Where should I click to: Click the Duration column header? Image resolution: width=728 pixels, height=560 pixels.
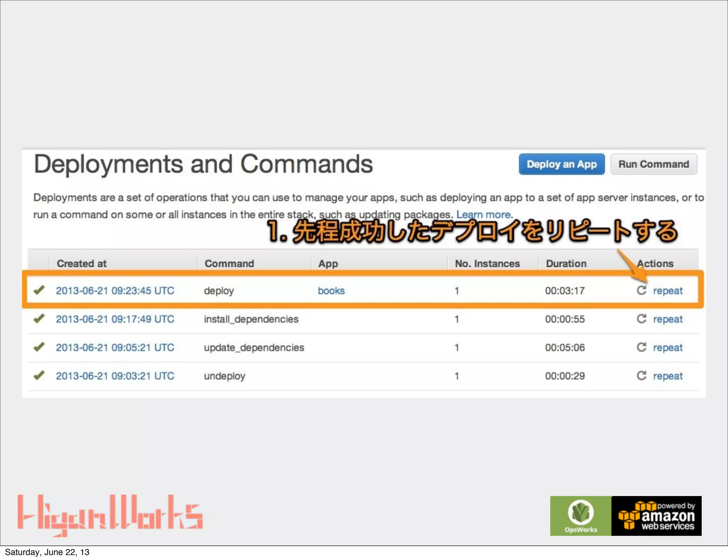point(566,264)
